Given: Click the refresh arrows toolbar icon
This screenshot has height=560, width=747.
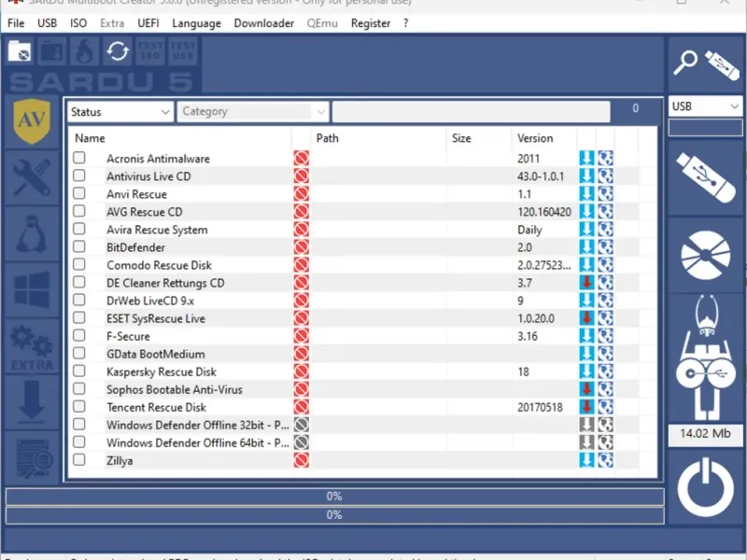Looking at the screenshot, I should 118,51.
